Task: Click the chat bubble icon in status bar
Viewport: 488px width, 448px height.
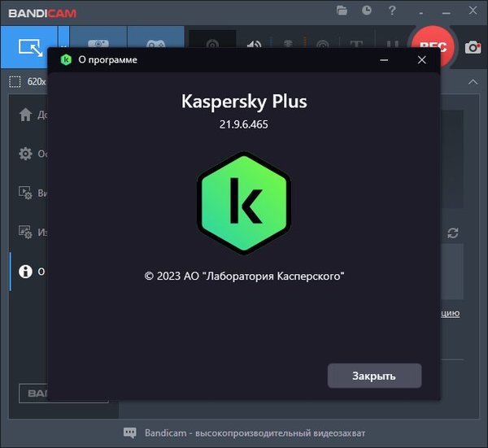Action: coord(129,433)
